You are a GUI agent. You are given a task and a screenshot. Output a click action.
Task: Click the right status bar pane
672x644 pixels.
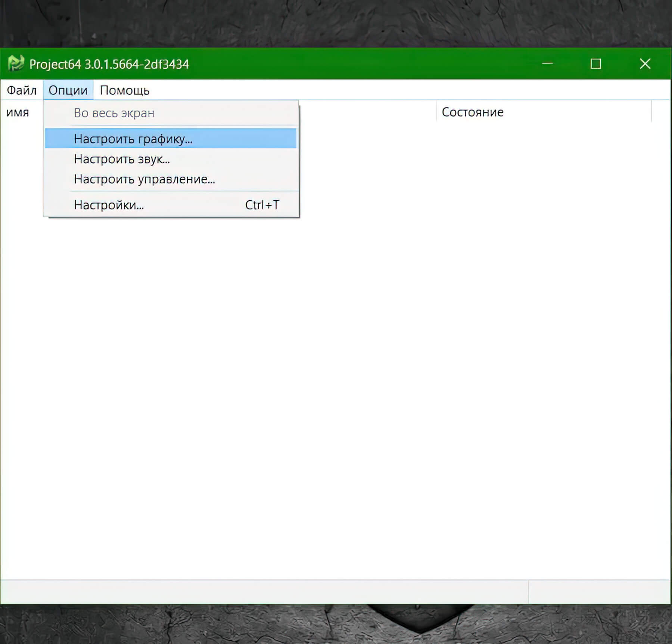click(x=599, y=592)
